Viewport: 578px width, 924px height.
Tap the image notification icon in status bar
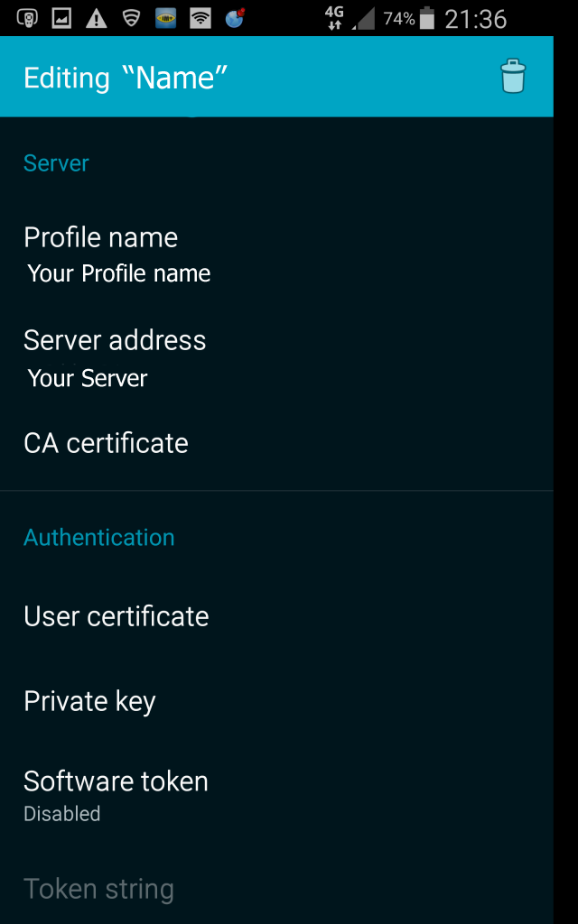[x=61, y=18]
